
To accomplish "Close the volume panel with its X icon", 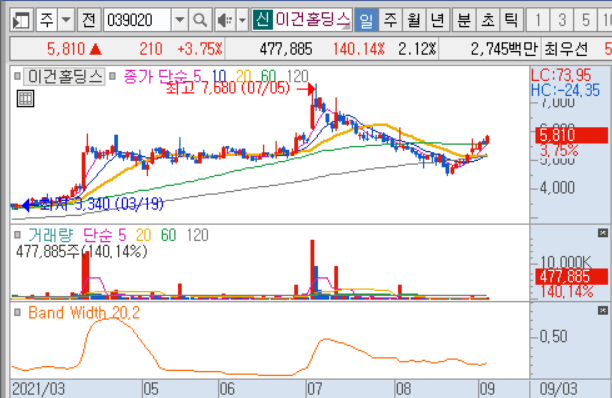I will pos(603,233).
